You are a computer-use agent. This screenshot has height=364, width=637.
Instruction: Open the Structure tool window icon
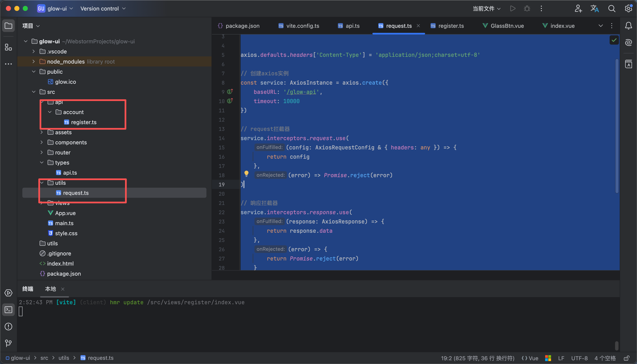(8, 47)
